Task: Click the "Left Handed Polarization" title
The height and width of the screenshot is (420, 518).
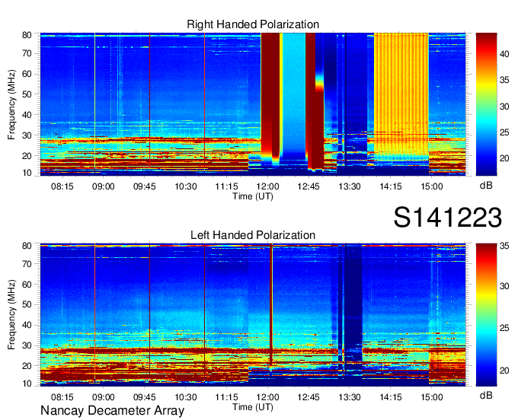Action: coord(253,235)
